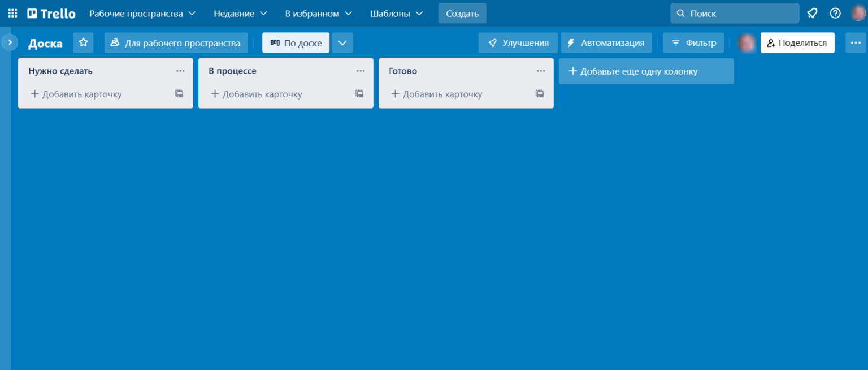
Task: Open the 'Рабочие пространства' dropdown
Action: point(142,12)
